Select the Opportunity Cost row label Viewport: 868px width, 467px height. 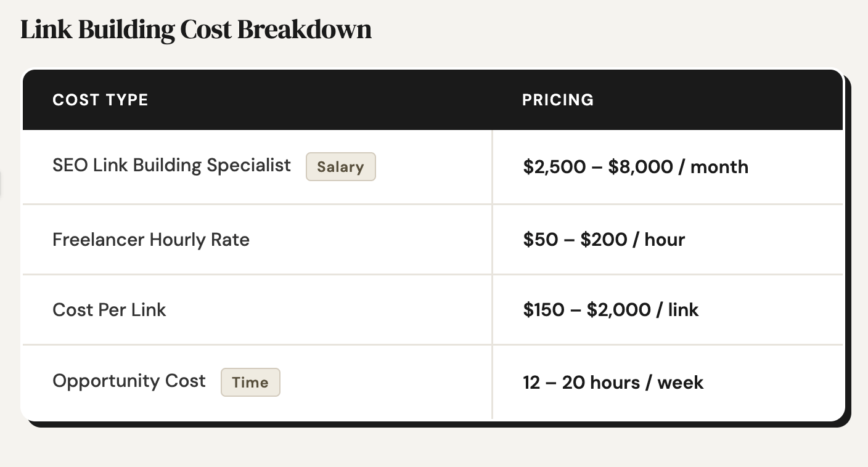(129, 381)
